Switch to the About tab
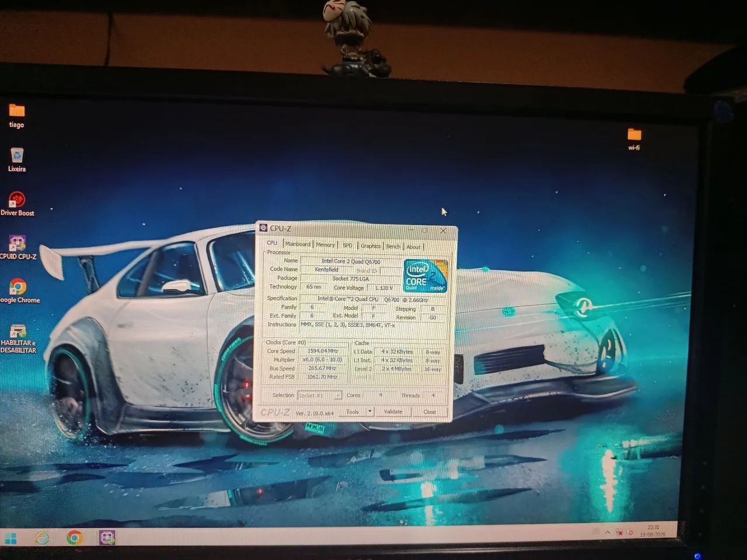Viewport: 747px width, 560px height. click(413, 247)
